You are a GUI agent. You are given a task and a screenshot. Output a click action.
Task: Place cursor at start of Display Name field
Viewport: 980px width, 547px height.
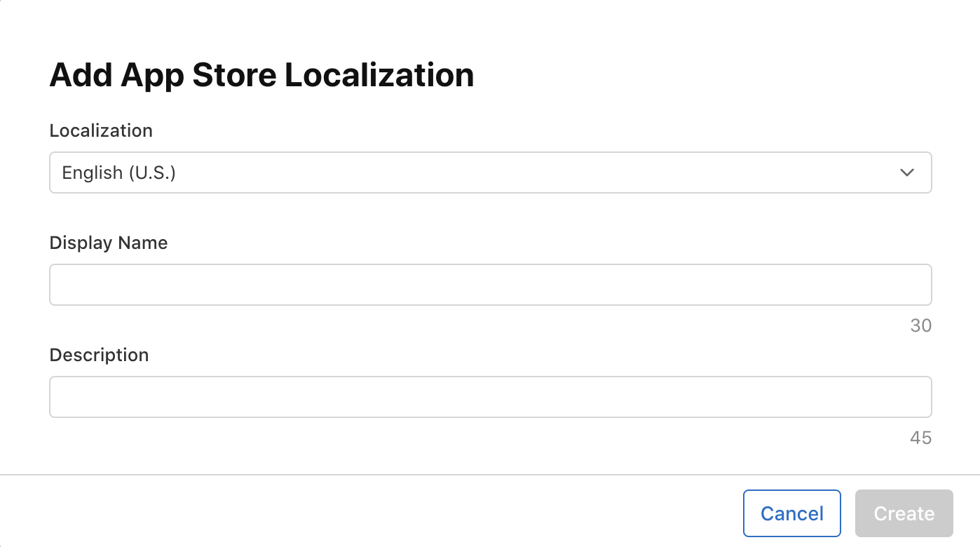[60, 285]
